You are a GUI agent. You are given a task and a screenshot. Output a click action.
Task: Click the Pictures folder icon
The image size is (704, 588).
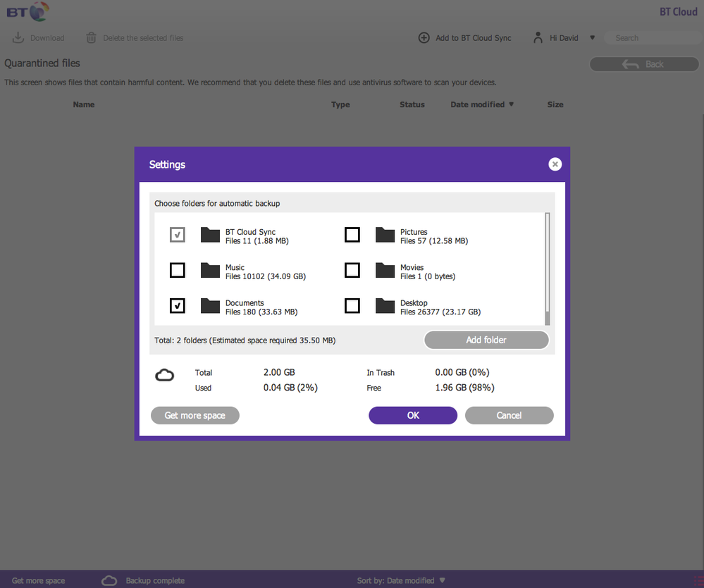click(x=385, y=235)
